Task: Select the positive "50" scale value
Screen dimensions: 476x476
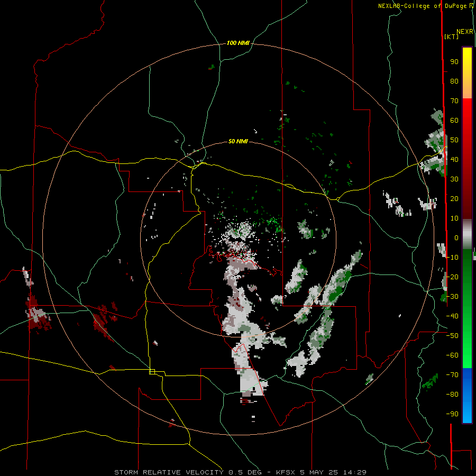Action: (x=454, y=140)
